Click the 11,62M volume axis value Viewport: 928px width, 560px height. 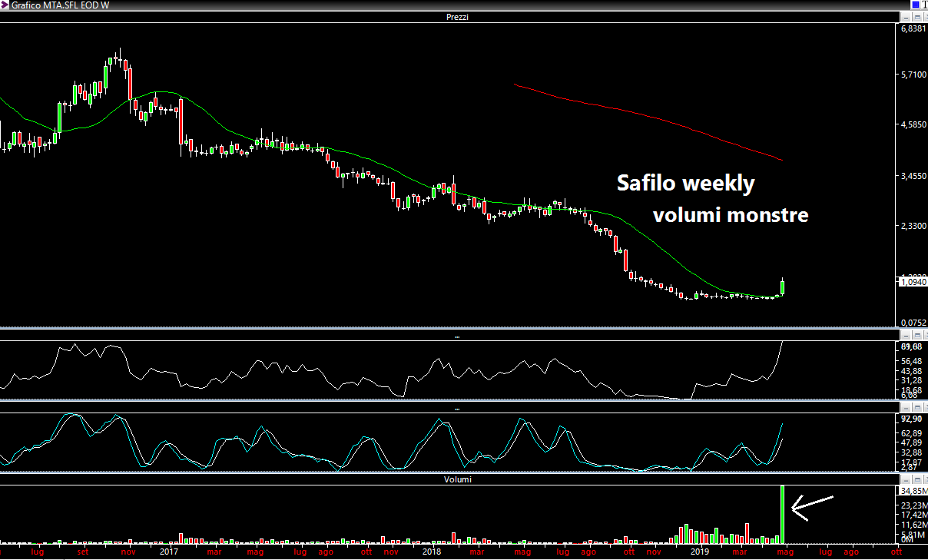913,523
